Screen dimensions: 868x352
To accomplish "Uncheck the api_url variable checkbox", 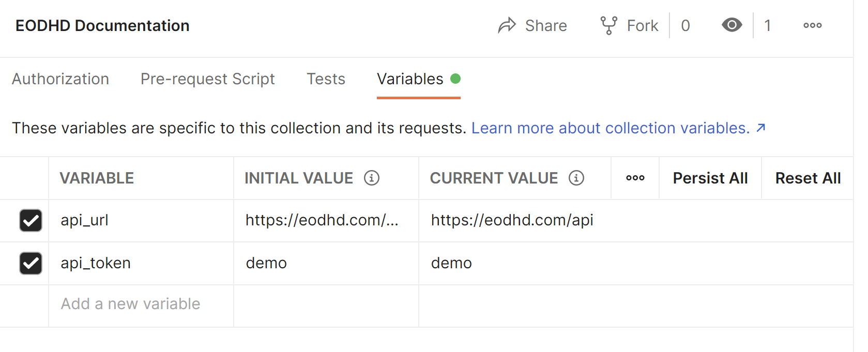I will tap(31, 221).
